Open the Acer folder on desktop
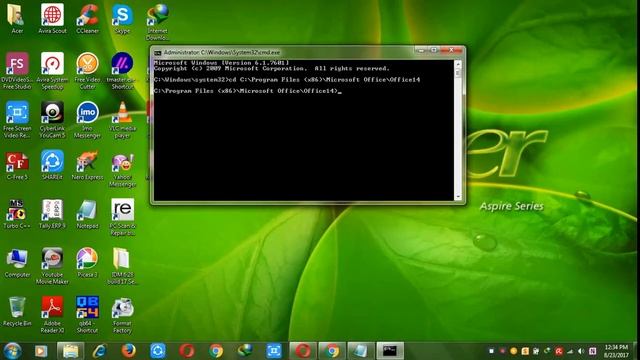640x360 pixels. (17, 19)
